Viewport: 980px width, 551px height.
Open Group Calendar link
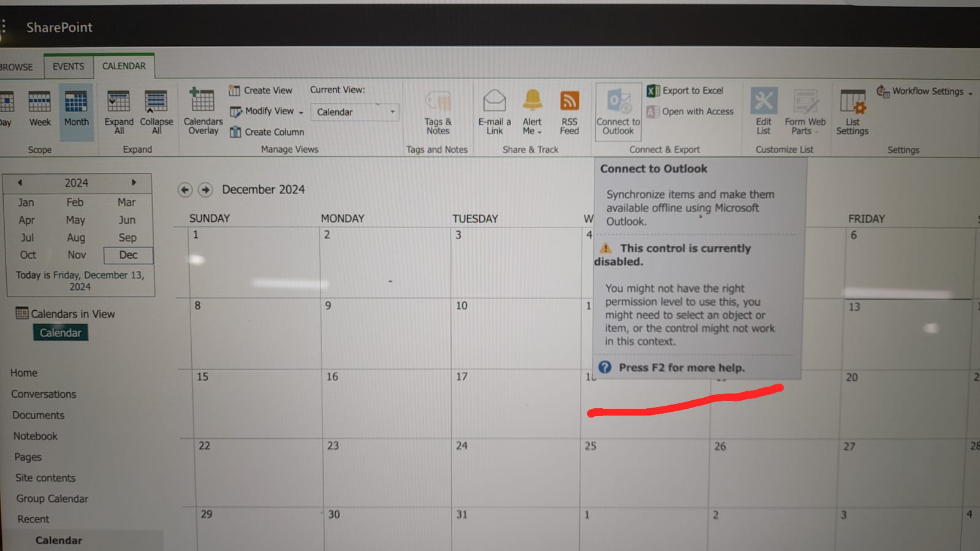(52, 498)
